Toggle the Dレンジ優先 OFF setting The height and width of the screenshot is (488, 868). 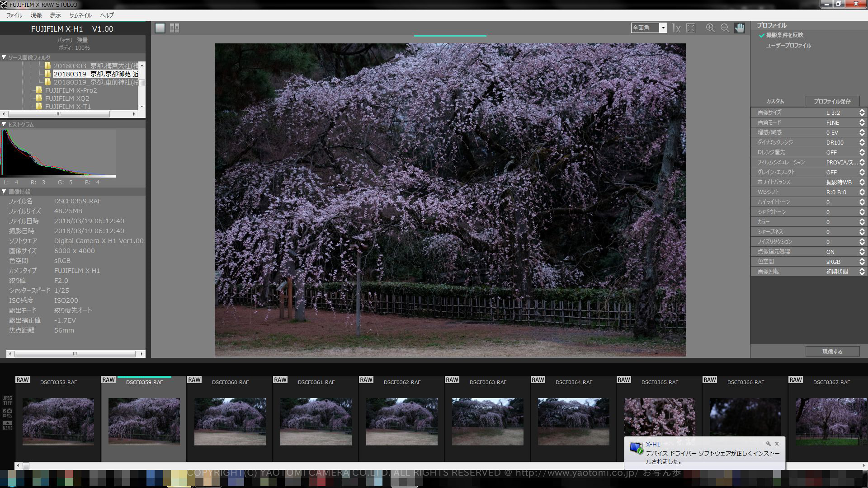pos(809,152)
